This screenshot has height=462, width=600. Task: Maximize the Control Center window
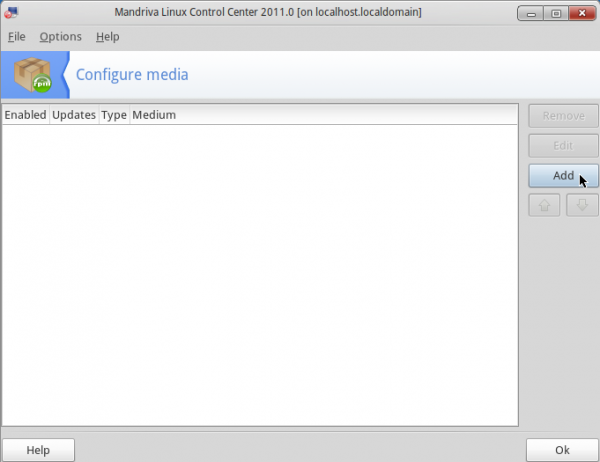[x=556, y=13]
